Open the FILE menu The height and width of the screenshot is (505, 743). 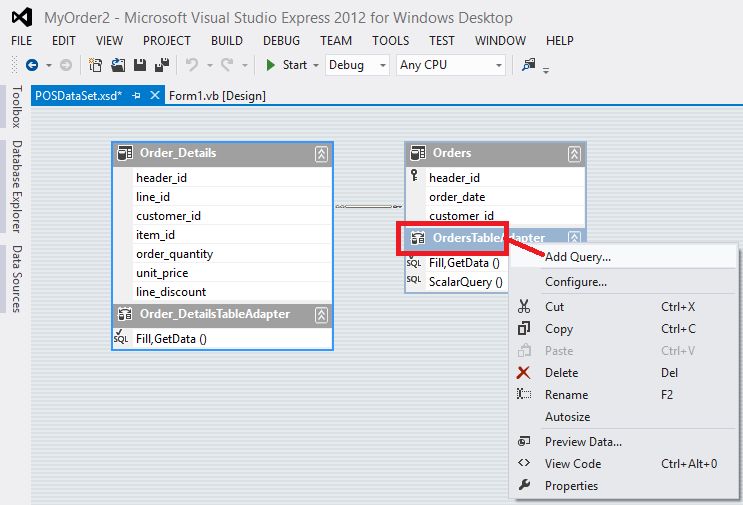point(21,41)
